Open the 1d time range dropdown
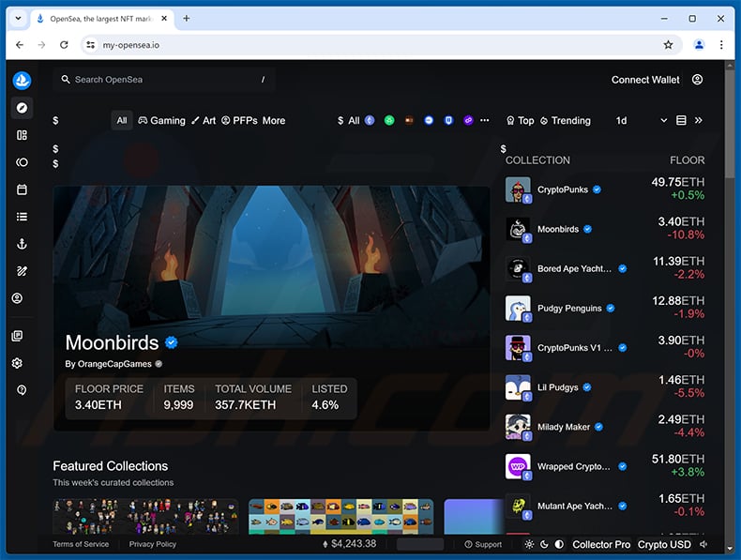The height and width of the screenshot is (560, 741). click(642, 120)
